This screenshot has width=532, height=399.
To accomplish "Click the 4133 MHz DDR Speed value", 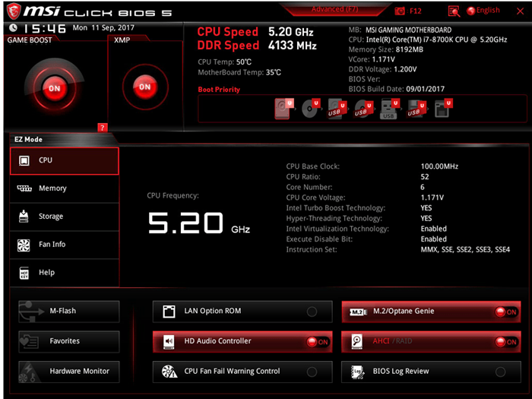I will click(292, 46).
